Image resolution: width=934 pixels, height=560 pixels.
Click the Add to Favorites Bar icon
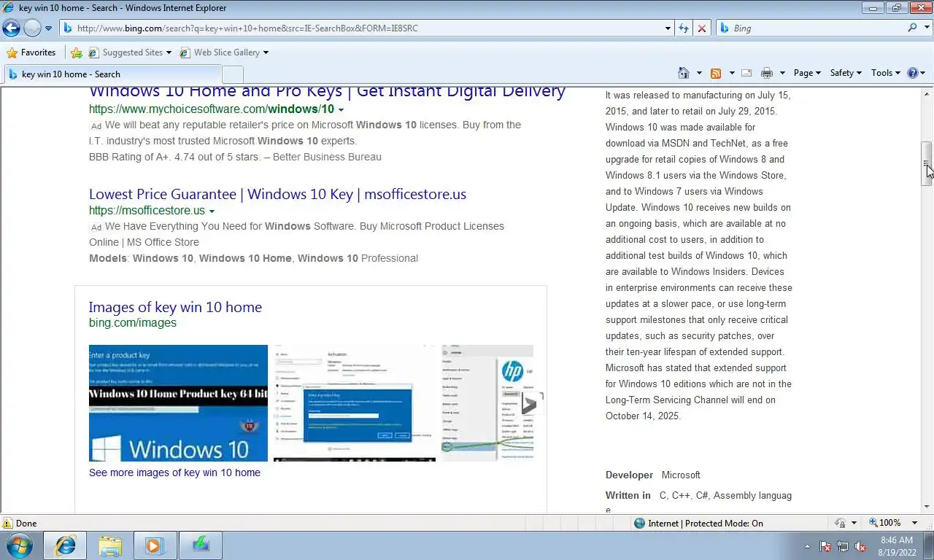pos(77,52)
